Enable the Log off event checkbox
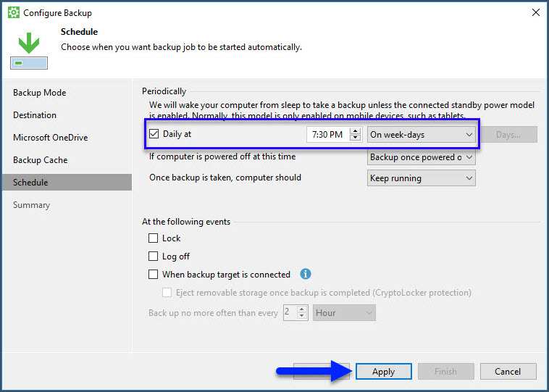Image resolution: width=549 pixels, height=392 pixels. point(153,257)
